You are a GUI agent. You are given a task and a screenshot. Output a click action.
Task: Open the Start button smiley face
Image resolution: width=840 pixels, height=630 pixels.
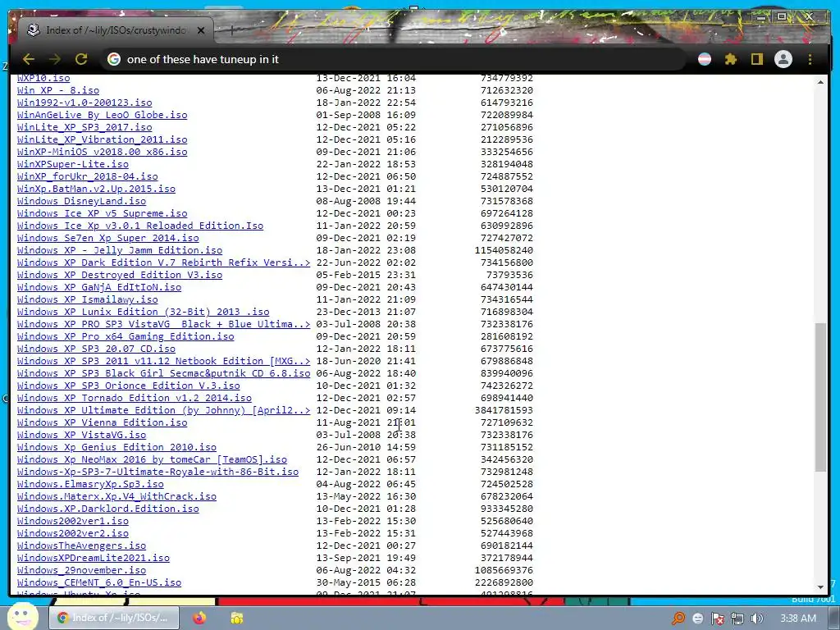pos(22,617)
